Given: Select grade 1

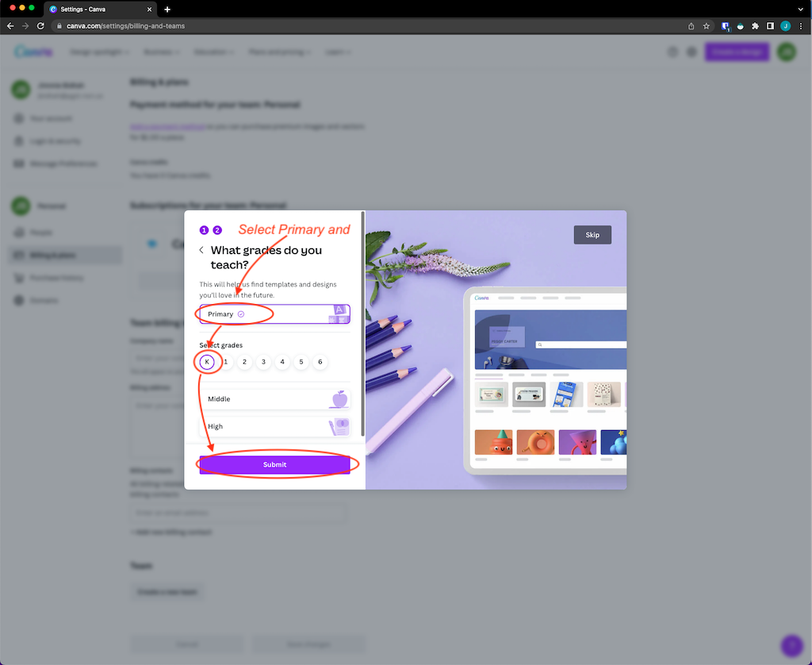Looking at the screenshot, I should 226,362.
